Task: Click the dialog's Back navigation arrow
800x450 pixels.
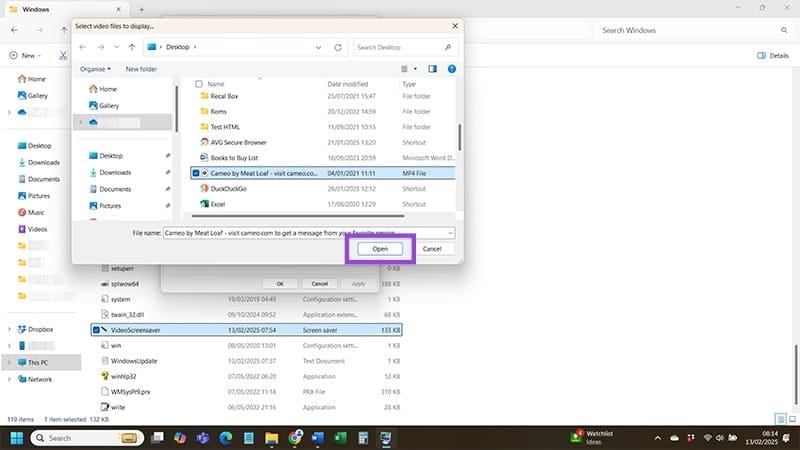Action: (84, 47)
